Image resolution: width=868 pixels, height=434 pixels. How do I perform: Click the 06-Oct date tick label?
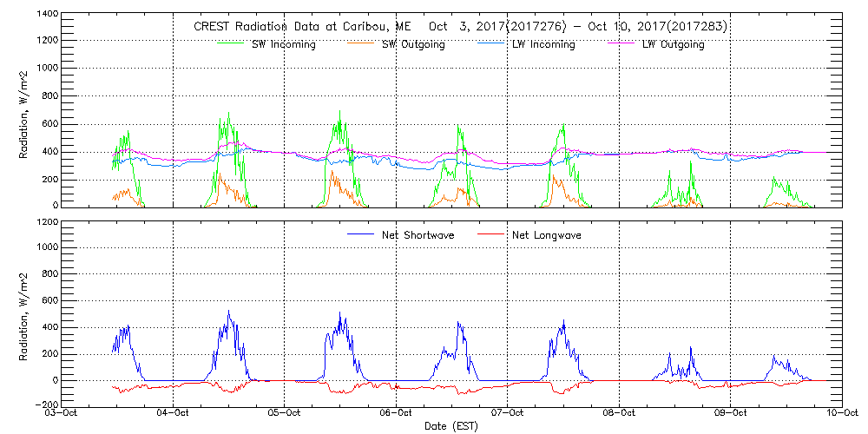point(397,414)
